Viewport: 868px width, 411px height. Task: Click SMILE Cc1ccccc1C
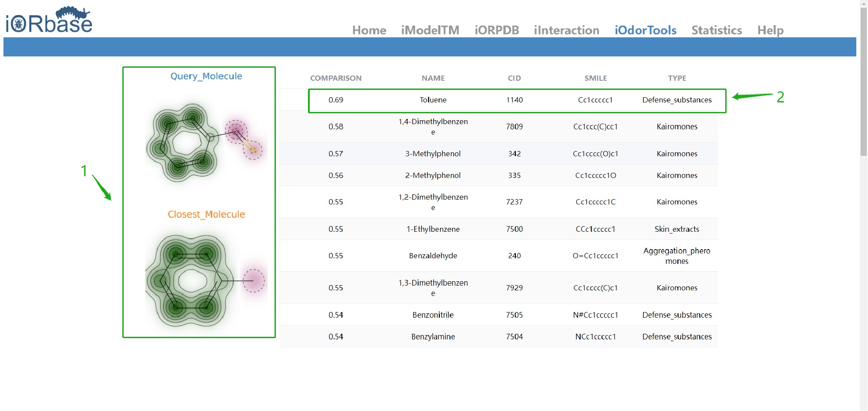coord(596,202)
